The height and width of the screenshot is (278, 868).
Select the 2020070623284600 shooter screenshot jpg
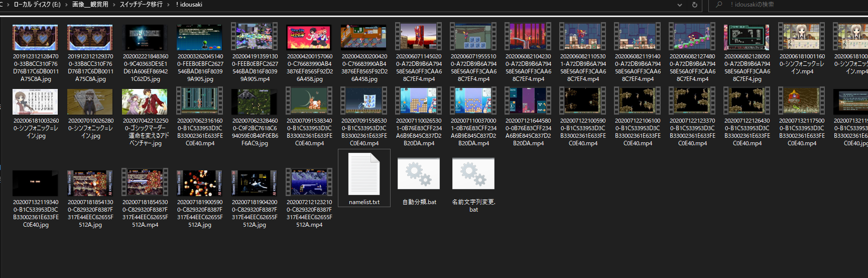coord(255,102)
